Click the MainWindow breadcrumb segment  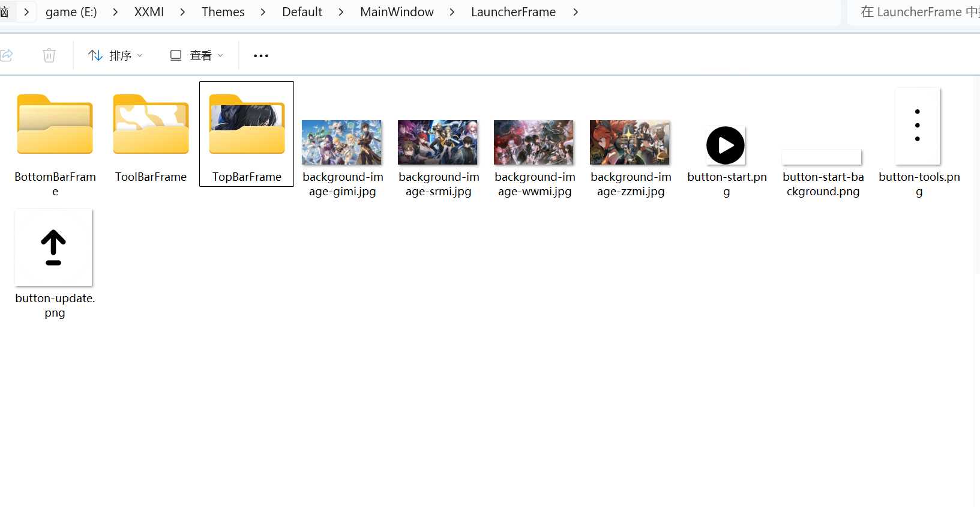click(x=397, y=12)
